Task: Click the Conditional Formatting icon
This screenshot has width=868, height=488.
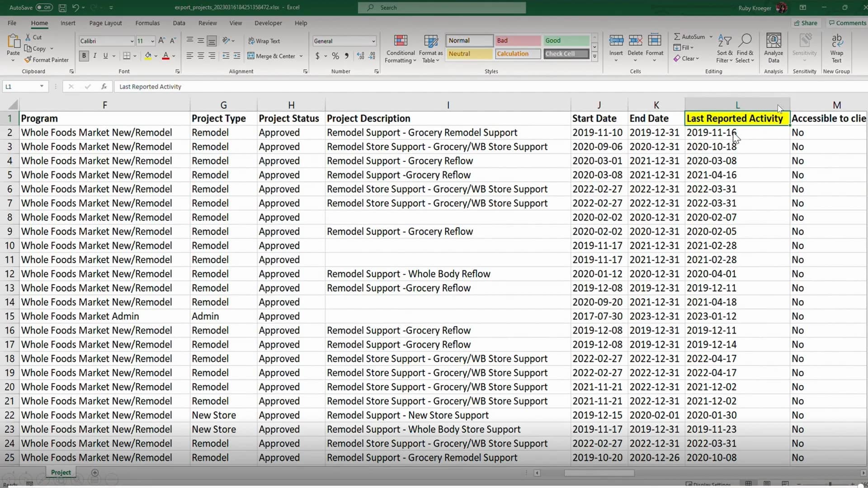Action: (x=400, y=41)
